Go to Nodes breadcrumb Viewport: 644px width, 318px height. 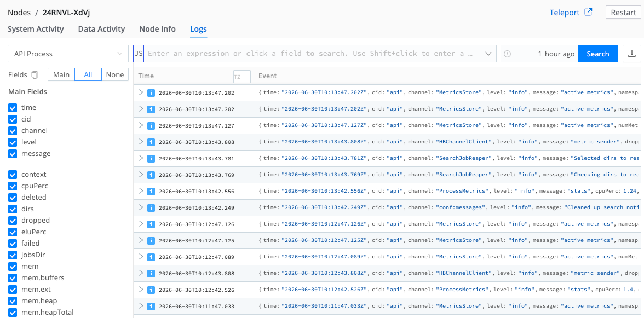point(19,12)
